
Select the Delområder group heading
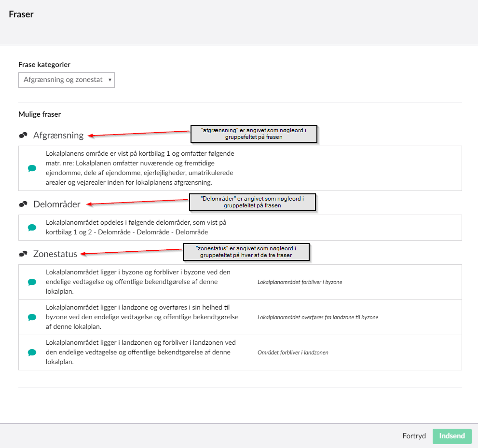[x=56, y=204]
